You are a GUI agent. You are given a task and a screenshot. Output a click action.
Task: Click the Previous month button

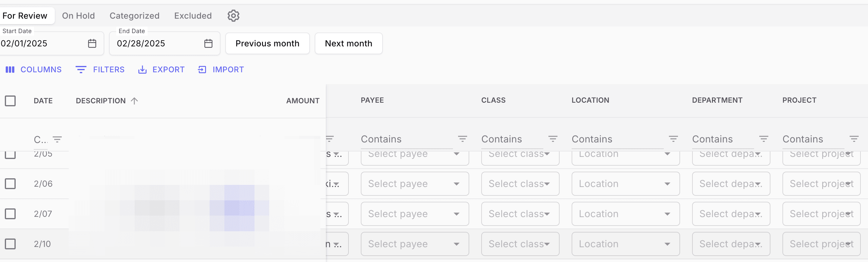click(267, 43)
